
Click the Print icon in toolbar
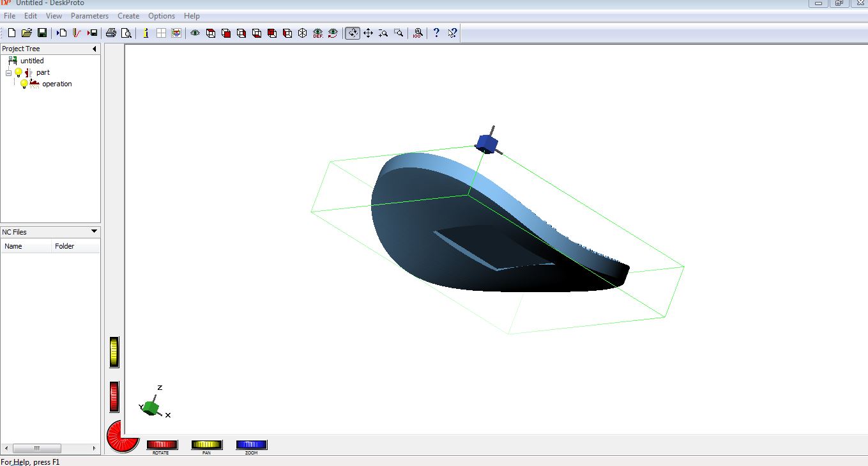point(111,33)
